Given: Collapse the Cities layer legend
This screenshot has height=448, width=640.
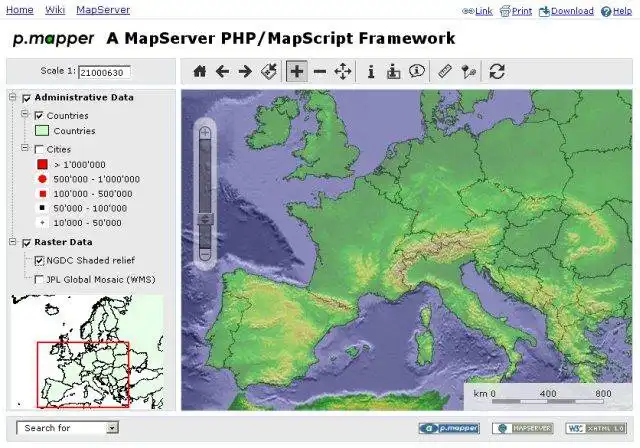Looking at the screenshot, I should [x=25, y=148].
